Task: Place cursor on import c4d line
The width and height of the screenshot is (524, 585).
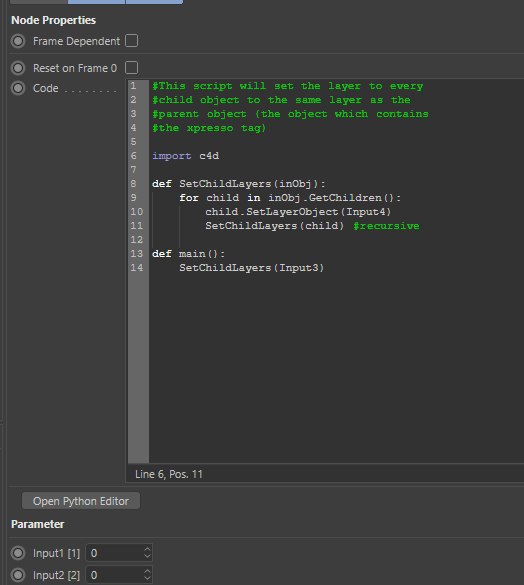Action: [x=185, y=156]
